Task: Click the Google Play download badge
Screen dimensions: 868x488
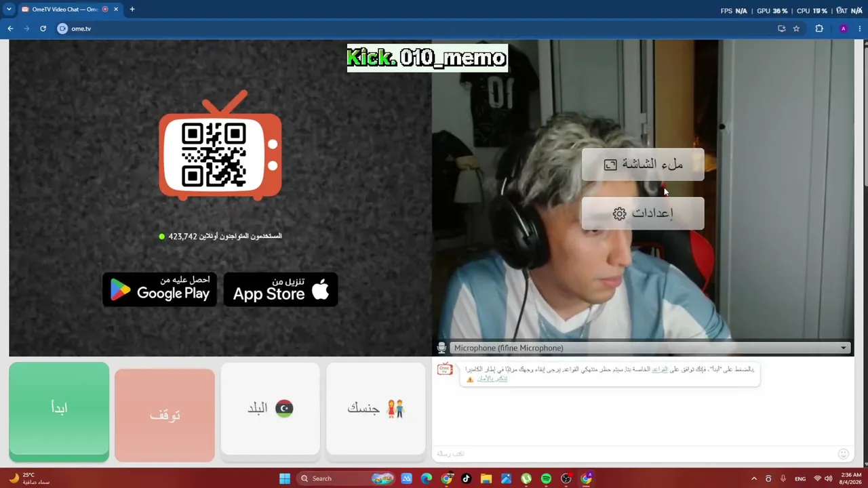Action: tap(159, 289)
